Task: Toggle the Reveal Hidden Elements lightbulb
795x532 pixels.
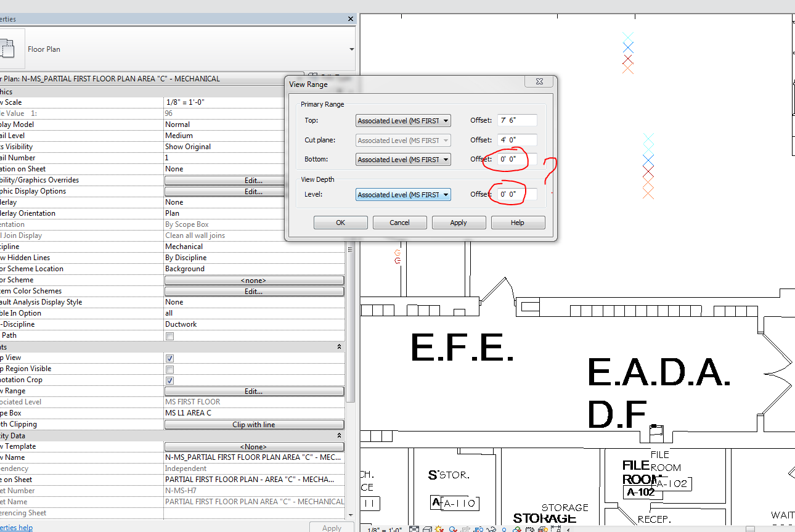Action: point(503,528)
